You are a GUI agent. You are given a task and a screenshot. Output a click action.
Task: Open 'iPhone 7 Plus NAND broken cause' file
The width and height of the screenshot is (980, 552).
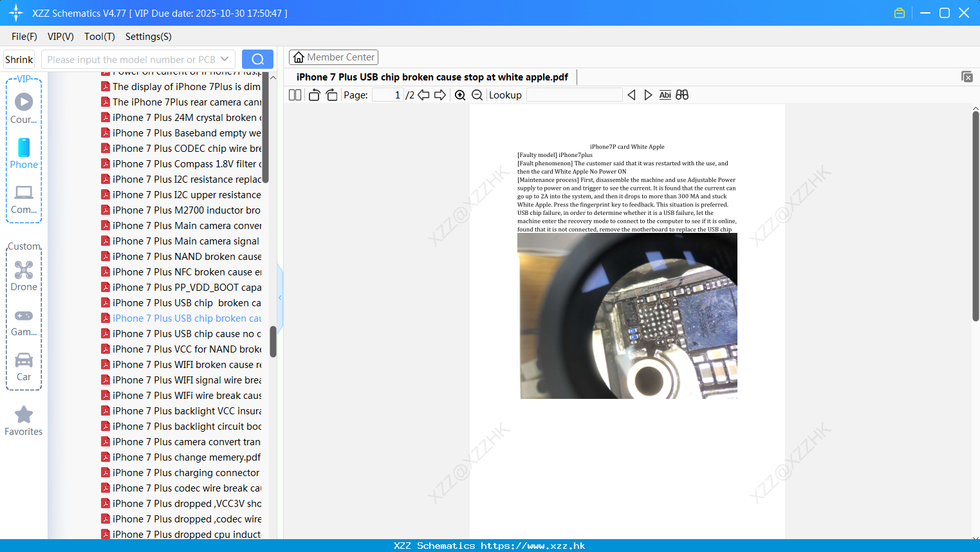pos(181,257)
